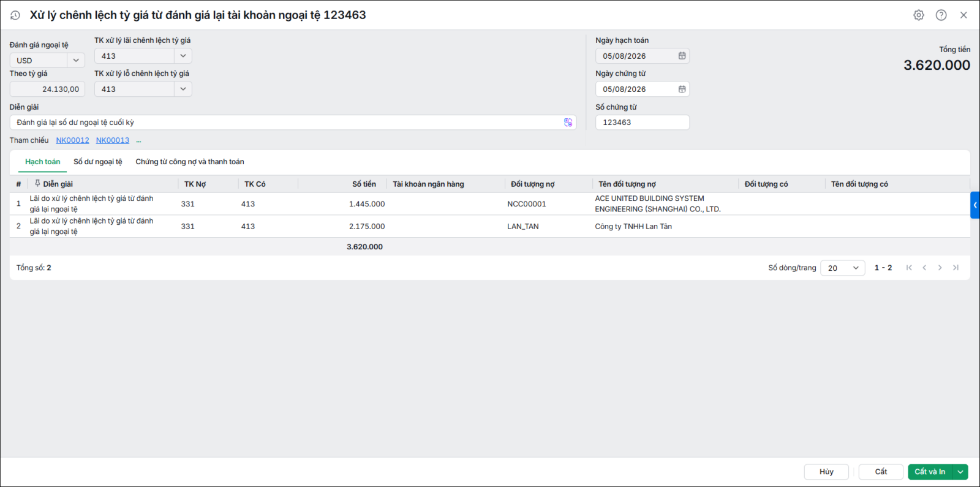Click the translate icon in Diễn giải field
Viewport: 980px width, 487px height.
(x=568, y=123)
